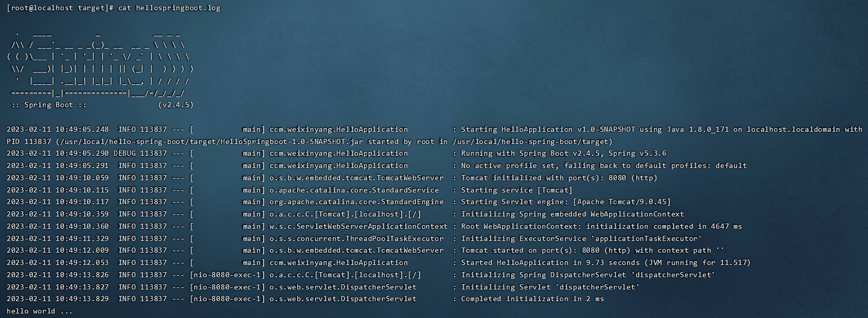Click timestamp '2023-02-11 10:49:13.829'

coord(58,299)
